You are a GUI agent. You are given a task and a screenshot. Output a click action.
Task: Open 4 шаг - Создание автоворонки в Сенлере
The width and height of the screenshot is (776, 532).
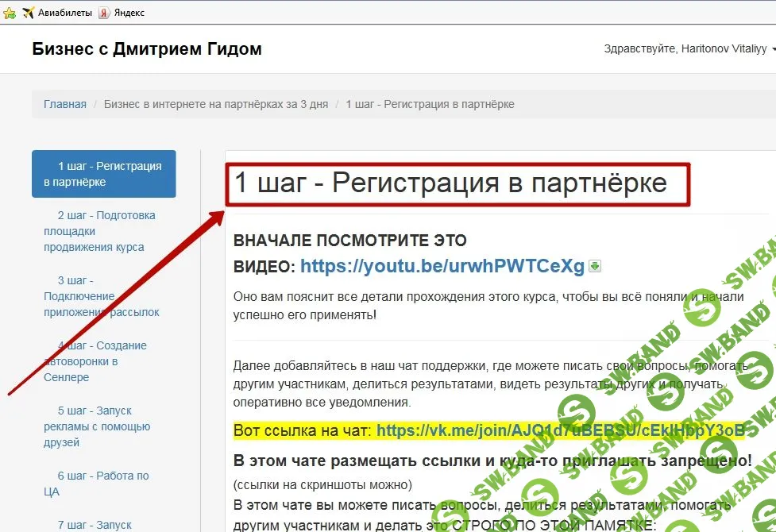[95, 361]
